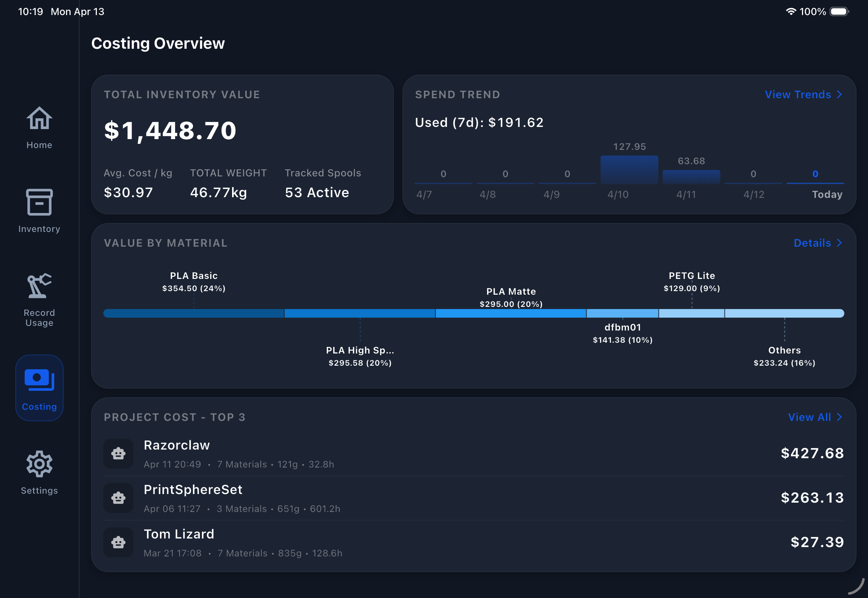The image size is (868, 598).
Task: Expand Details chevron for Value by Material
Action: (839, 243)
